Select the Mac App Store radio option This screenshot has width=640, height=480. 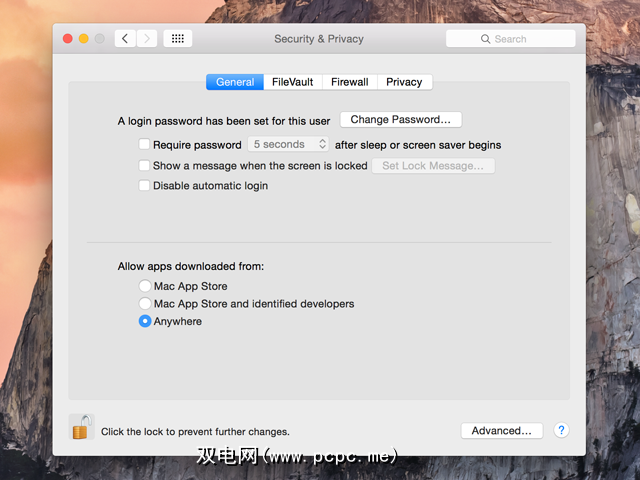pos(145,286)
